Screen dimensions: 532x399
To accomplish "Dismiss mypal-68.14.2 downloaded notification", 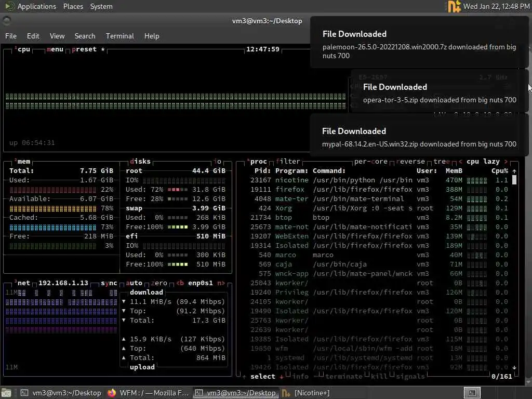I will (x=419, y=136).
